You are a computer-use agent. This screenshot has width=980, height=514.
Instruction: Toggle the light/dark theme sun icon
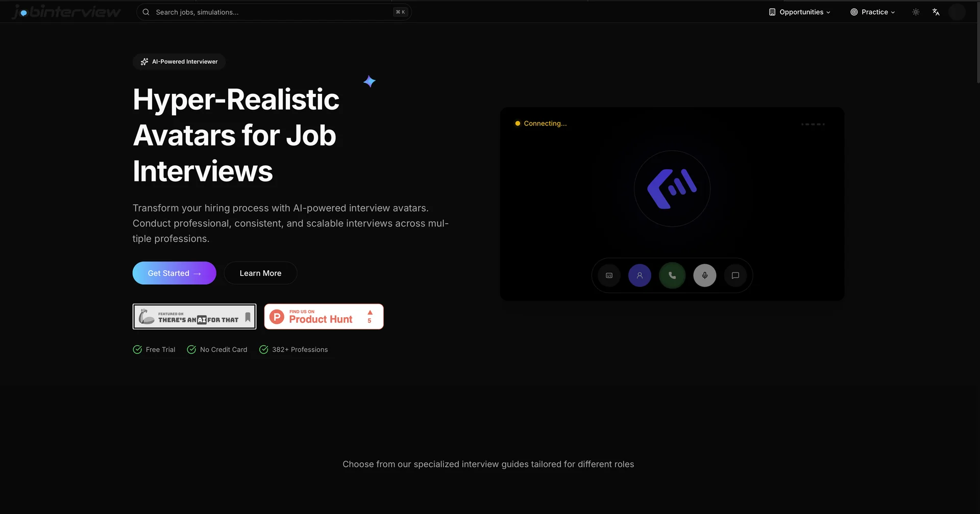point(916,12)
